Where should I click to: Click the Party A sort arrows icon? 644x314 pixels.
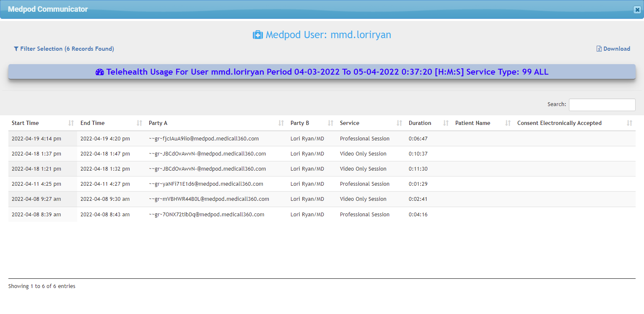[281, 123]
